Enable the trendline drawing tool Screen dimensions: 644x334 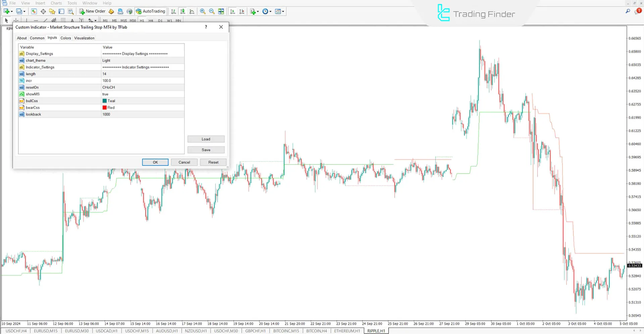[x=45, y=20]
